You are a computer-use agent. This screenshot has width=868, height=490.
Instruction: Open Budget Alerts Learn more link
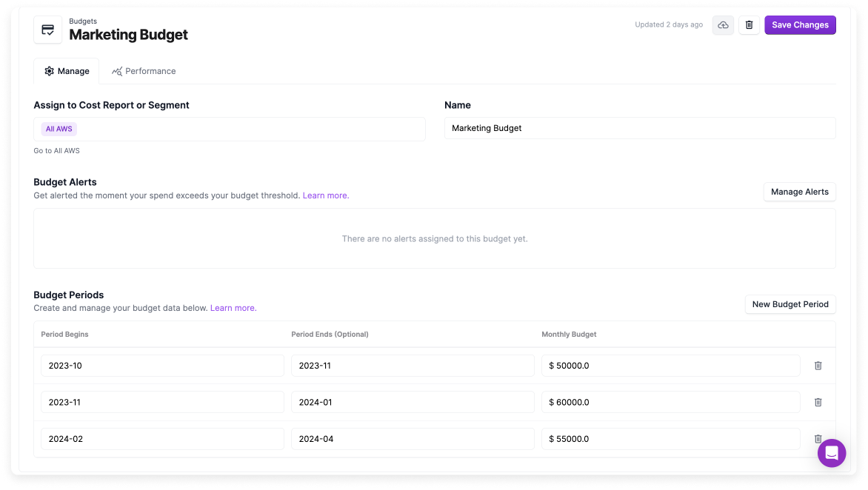(x=326, y=195)
